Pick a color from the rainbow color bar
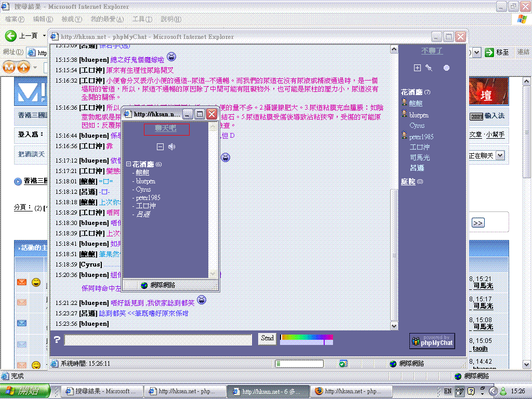The image size is (532, 399). (x=307, y=337)
